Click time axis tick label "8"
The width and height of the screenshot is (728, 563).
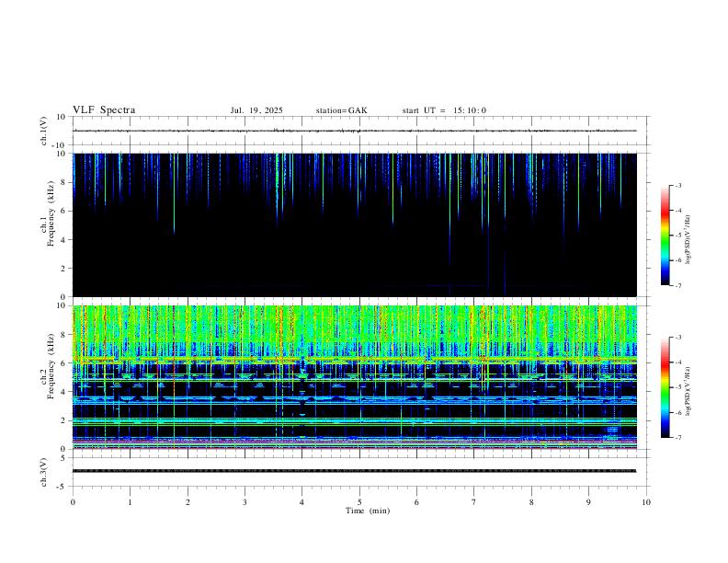click(531, 502)
